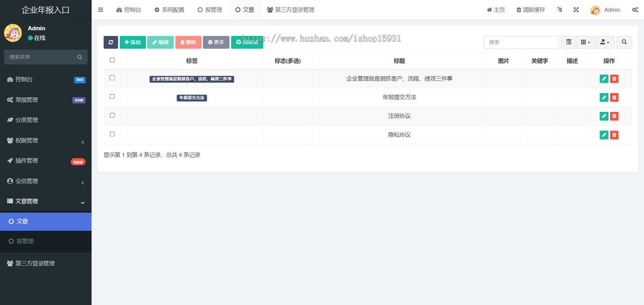Screen dimensions: 644x305
Task: Click the 删除 toolbar button
Action: click(188, 42)
